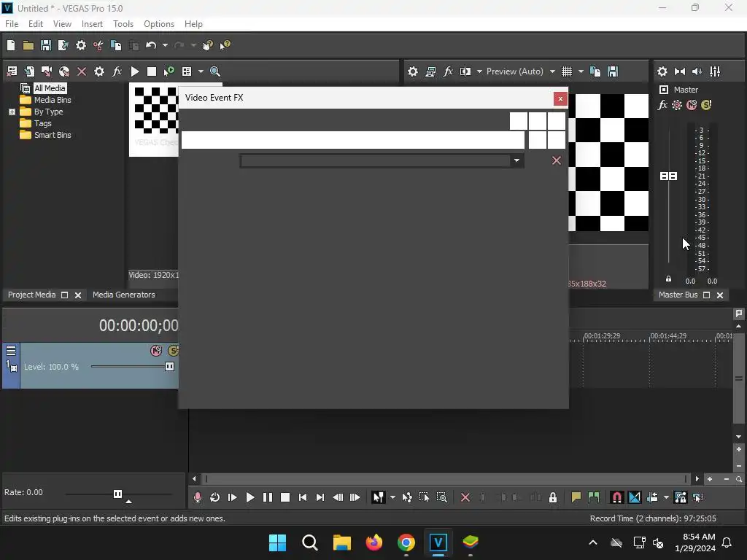This screenshot has width=747, height=560.
Task: Click Play button in timeline transport bar
Action: click(x=249, y=497)
